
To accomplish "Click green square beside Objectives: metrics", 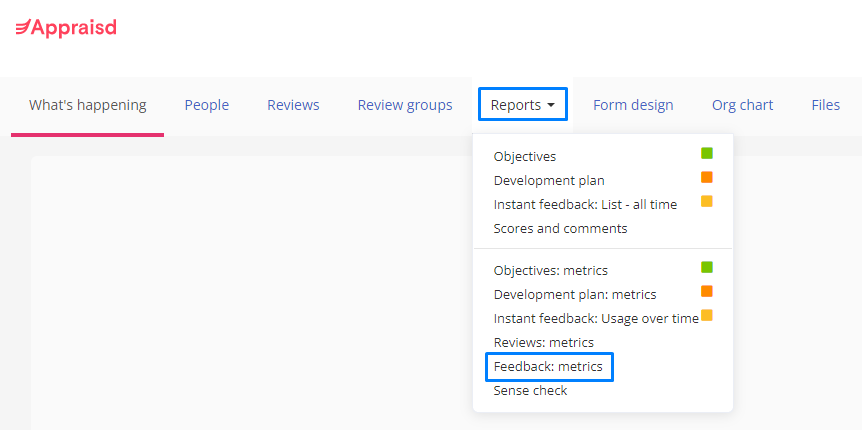I will coord(707,267).
